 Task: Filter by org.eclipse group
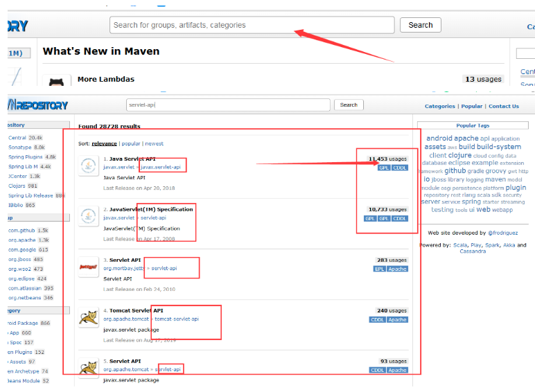[x=21, y=278]
